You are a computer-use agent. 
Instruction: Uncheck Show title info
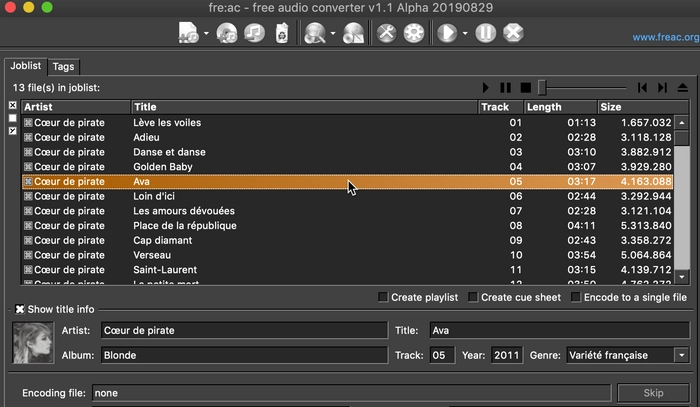[20, 309]
